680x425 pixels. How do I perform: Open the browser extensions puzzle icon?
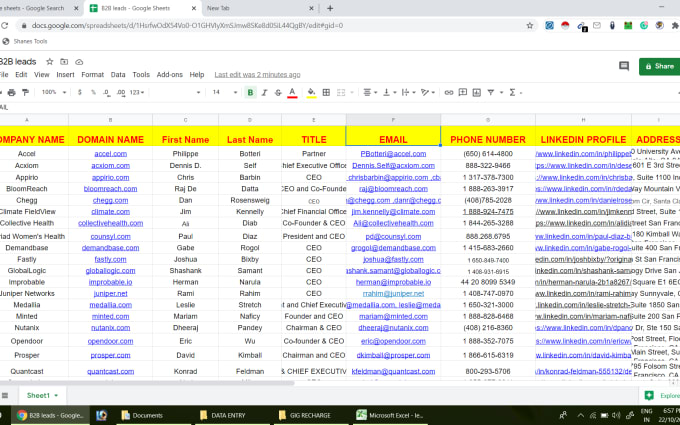(675, 26)
